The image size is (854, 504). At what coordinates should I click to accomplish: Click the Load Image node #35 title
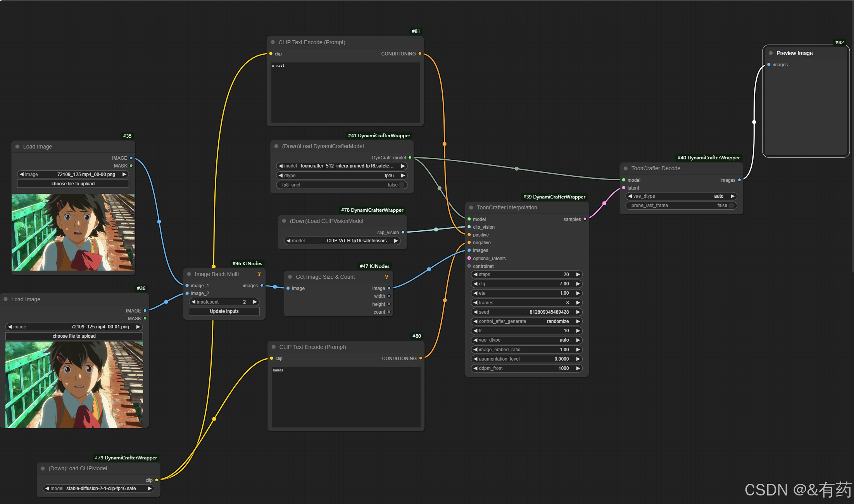(38, 147)
